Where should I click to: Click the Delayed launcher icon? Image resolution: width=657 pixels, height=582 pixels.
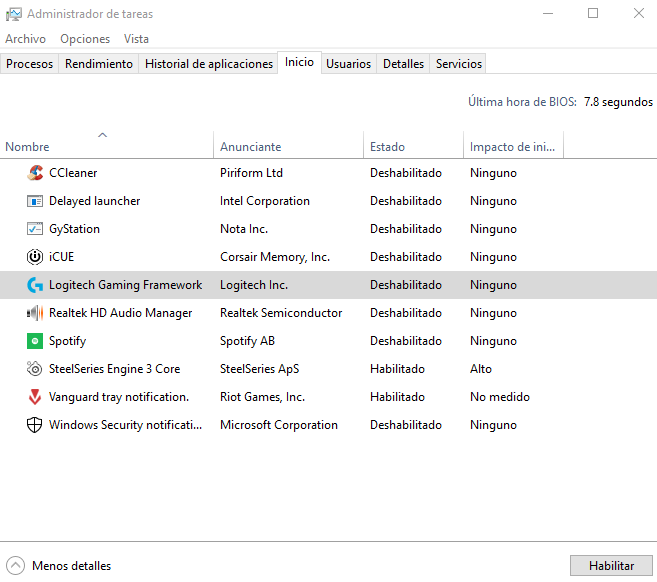35,201
